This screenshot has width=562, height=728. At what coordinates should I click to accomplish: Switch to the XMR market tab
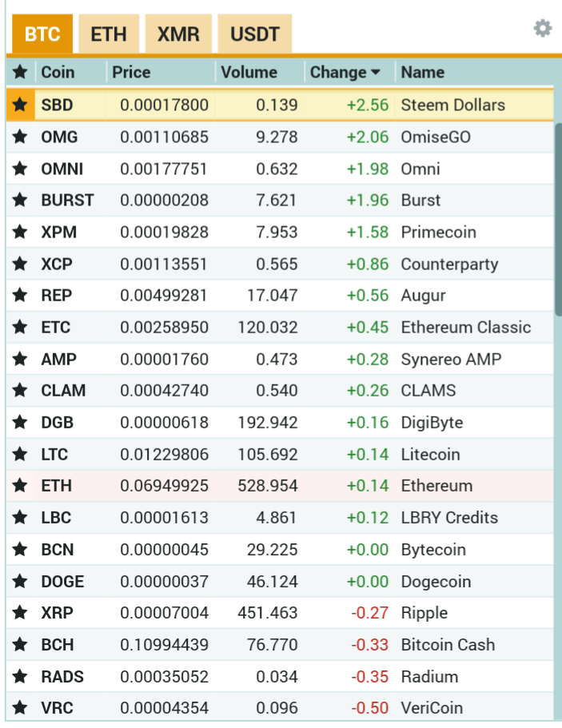[x=178, y=34]
